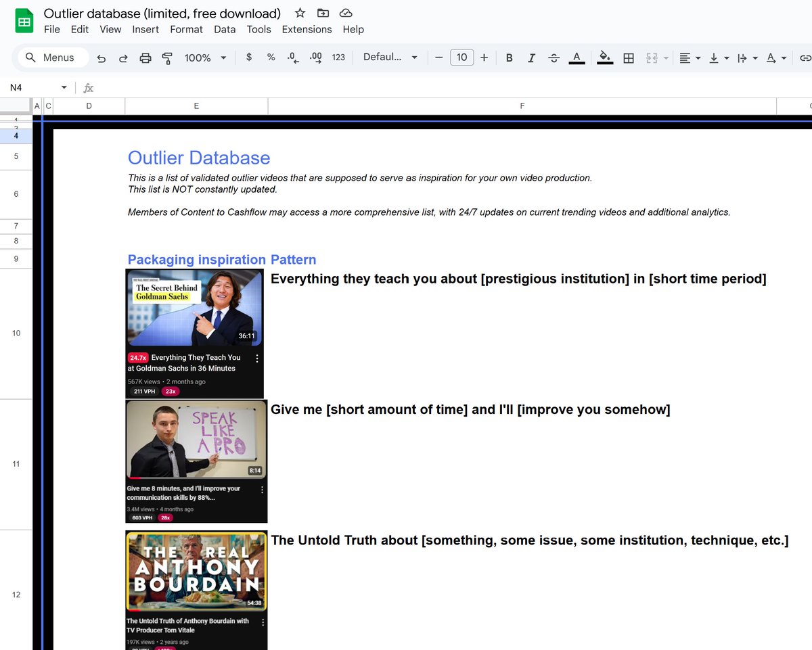812x650 pixels.
Task: Toggle italic formatting
Action: pyautogui.click(x=531, y=57)
